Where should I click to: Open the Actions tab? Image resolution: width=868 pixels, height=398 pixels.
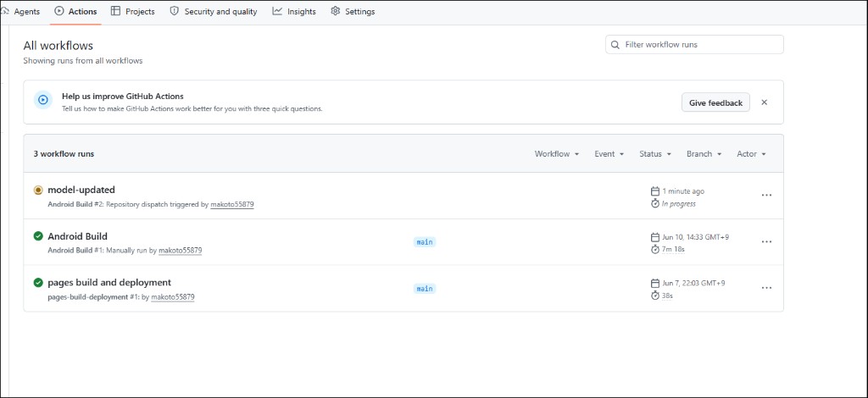coord(75,11)
